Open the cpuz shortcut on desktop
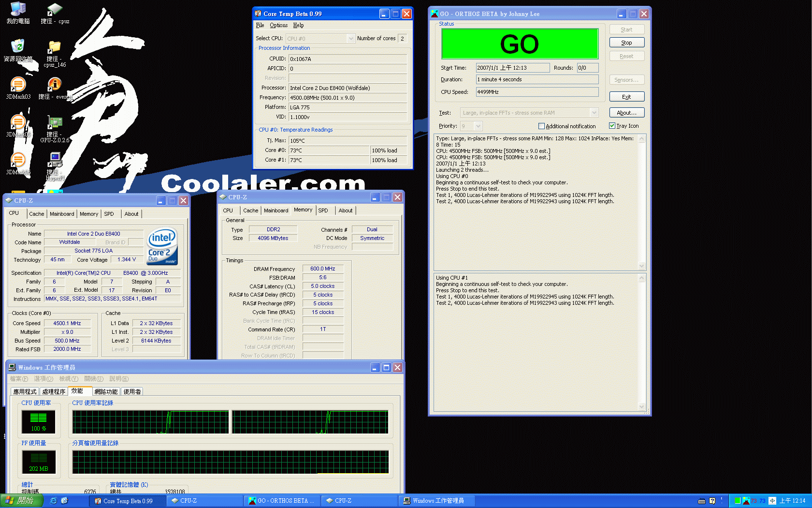Screen dimensions: 812x508 click(x=55, y=13)
